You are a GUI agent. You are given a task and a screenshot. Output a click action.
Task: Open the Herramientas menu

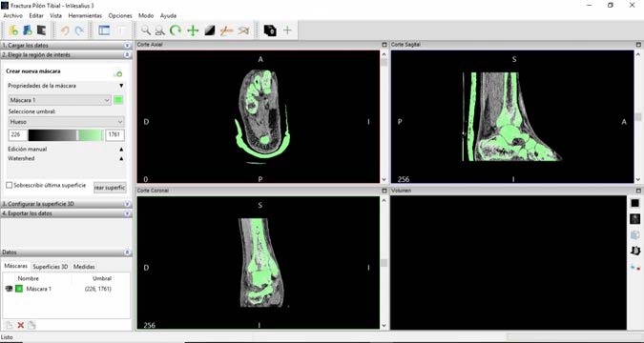(85, 15)
